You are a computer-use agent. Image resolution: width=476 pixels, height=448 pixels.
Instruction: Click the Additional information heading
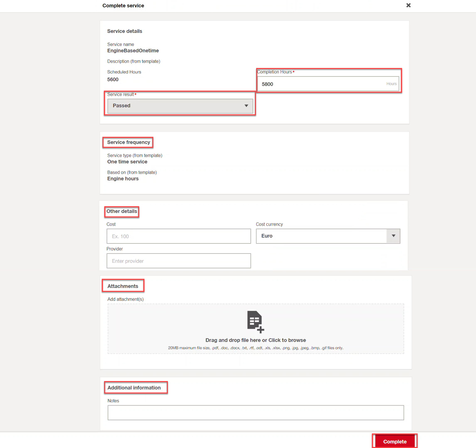[134, 388]
